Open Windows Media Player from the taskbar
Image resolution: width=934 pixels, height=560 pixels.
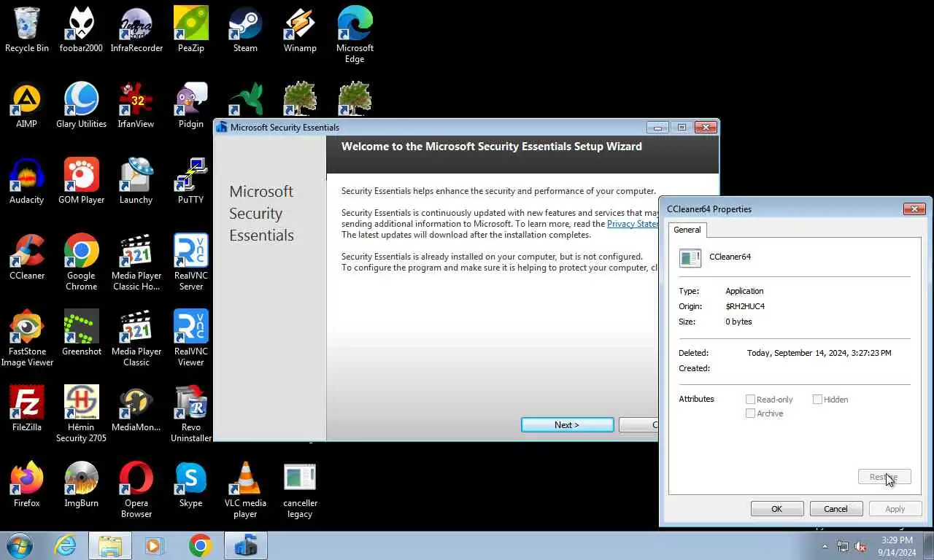155,545
